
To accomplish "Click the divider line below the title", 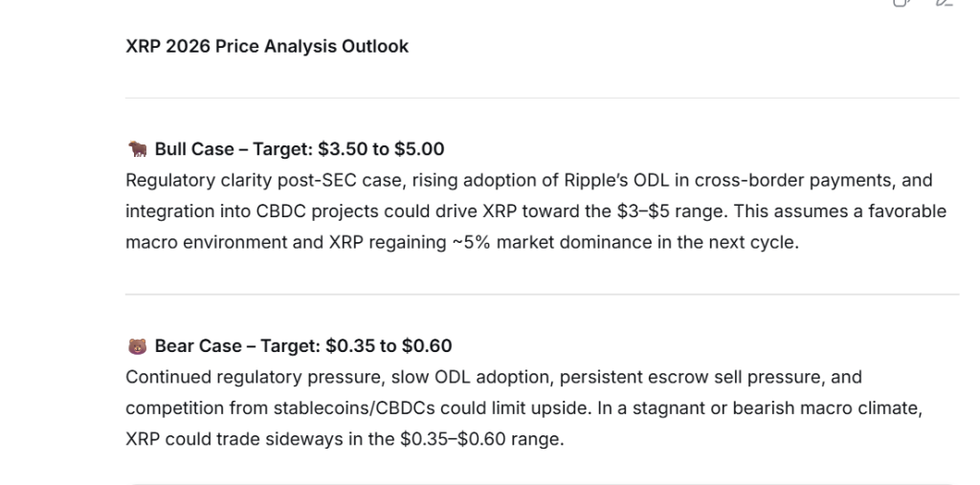I will click(542, 98).
